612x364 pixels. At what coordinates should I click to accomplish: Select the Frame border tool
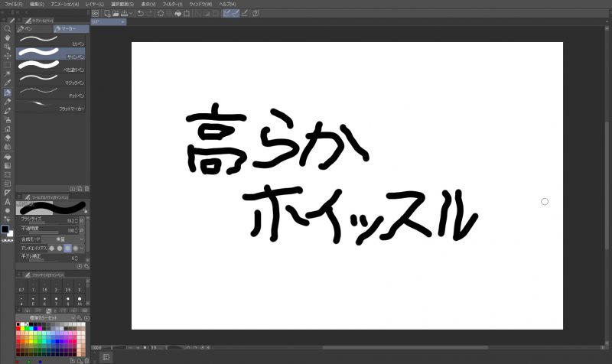[x=7, y=184]
